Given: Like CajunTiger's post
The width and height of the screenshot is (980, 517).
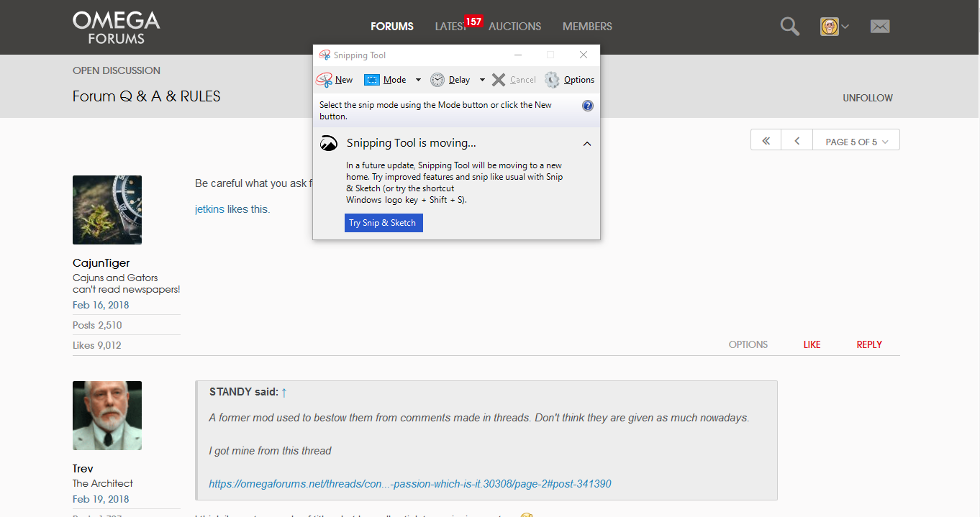Looking at the screenshot, I should 812,344.
